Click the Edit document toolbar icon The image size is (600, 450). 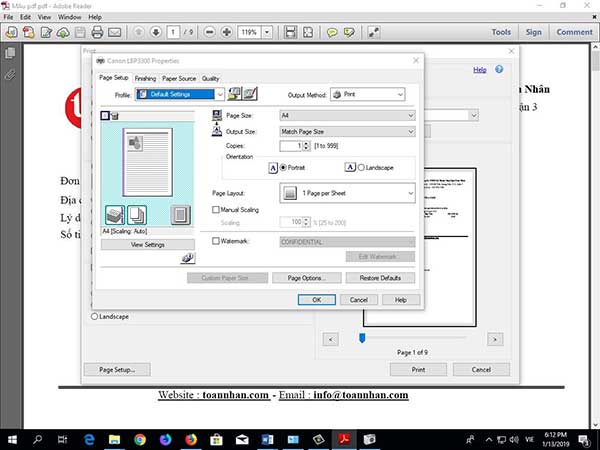click(46, 32)
